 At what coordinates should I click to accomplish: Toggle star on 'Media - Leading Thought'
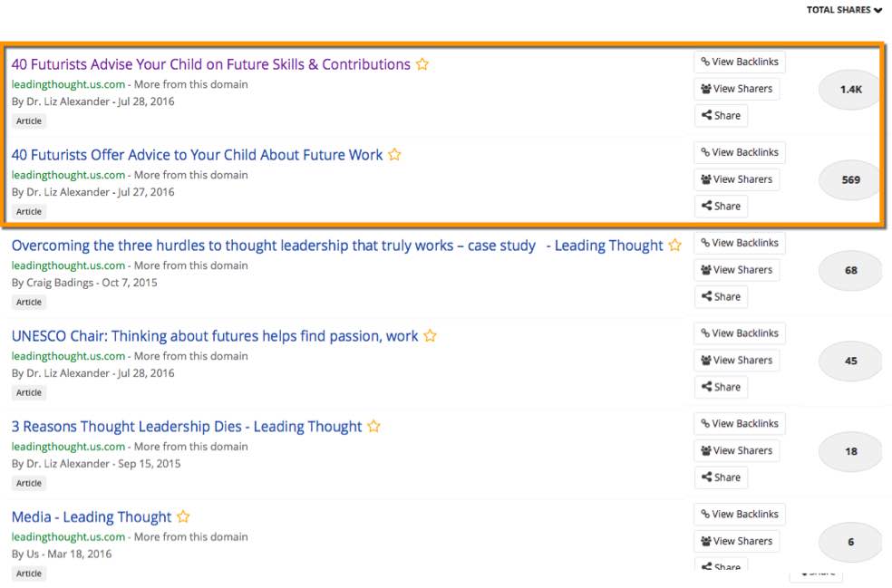point(183,517)
